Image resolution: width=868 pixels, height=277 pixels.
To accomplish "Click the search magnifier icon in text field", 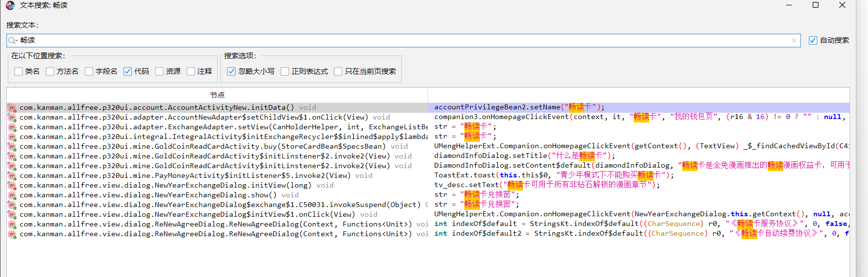I will coord(13,40).
